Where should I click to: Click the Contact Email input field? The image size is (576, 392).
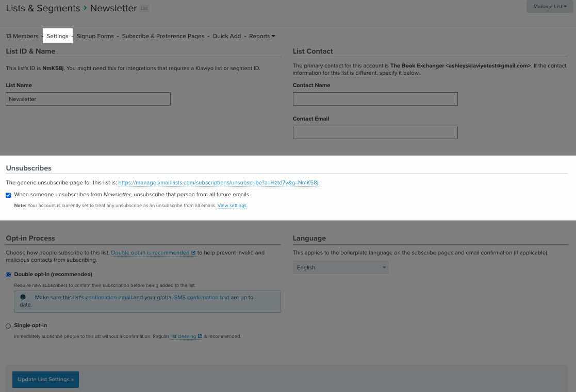click(375, 132)
